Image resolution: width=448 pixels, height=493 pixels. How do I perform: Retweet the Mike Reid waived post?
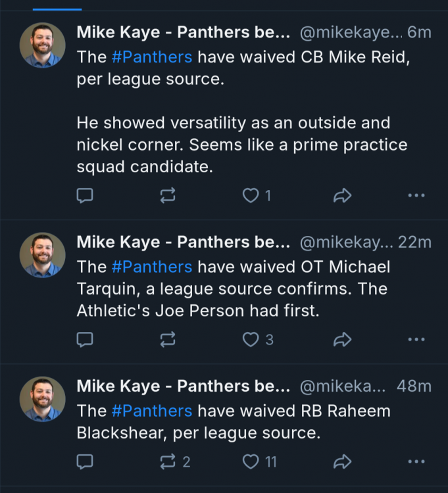[168, 195]
